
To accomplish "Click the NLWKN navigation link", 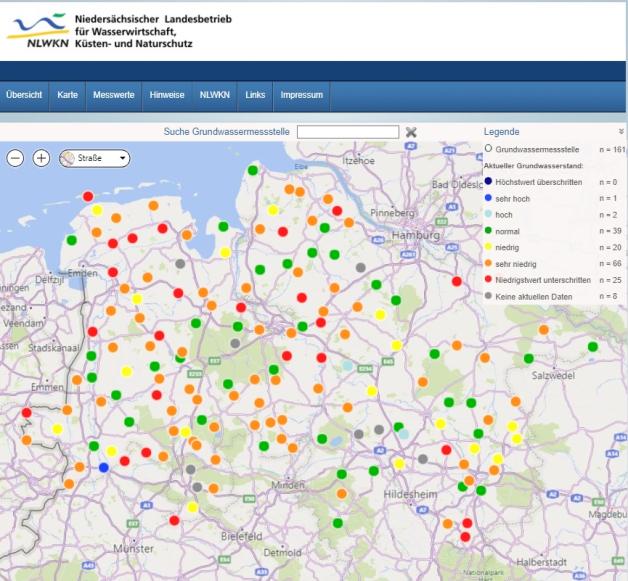I will tap(214, 95).
